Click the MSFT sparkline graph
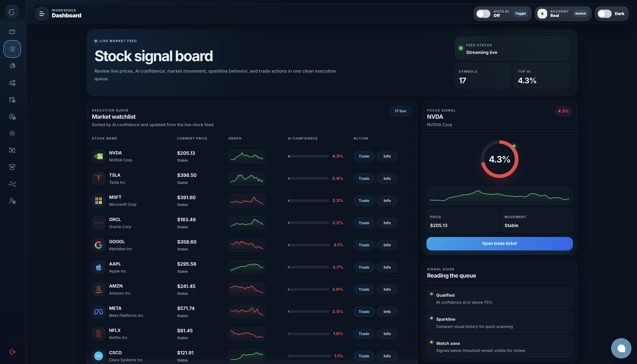Image resolution: width=637 pixels, height=364 pixels. (x=247, y=200)
